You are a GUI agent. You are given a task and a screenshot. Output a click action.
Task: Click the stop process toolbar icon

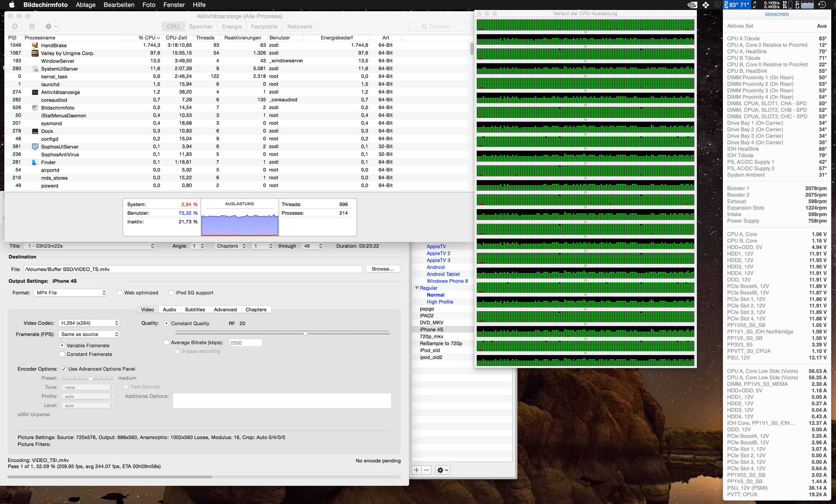15,26
